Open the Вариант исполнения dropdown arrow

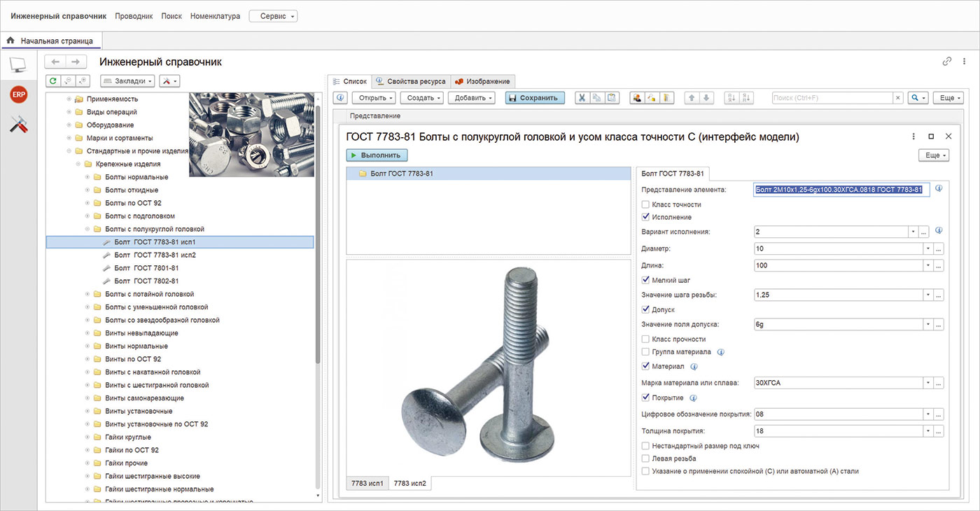point(913,232)
